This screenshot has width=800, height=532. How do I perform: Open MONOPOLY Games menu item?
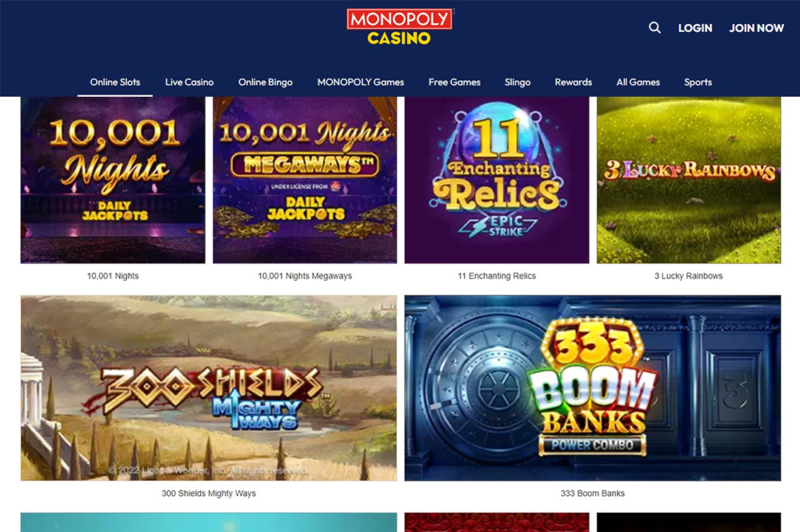click(x=361, y=82)
